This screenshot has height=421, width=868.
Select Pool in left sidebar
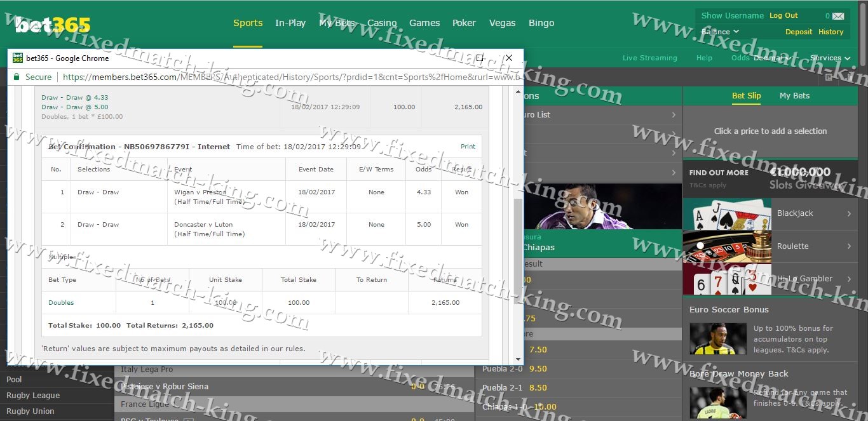(14, 380)
